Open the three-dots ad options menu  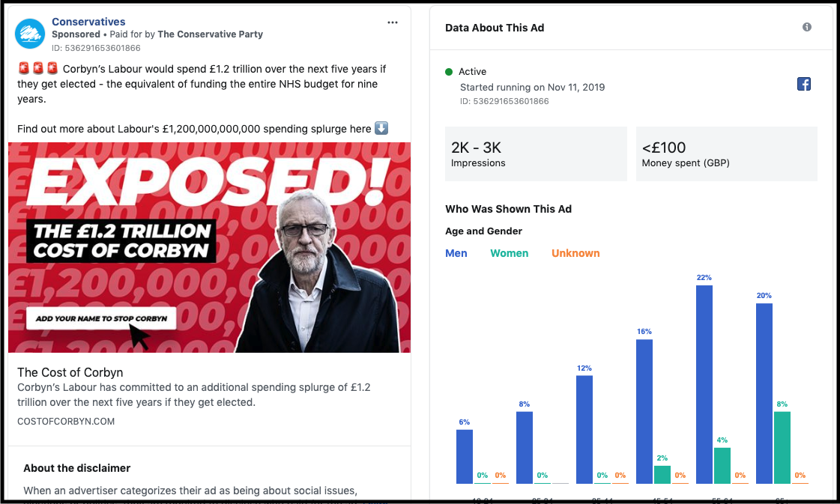point(393,22)
